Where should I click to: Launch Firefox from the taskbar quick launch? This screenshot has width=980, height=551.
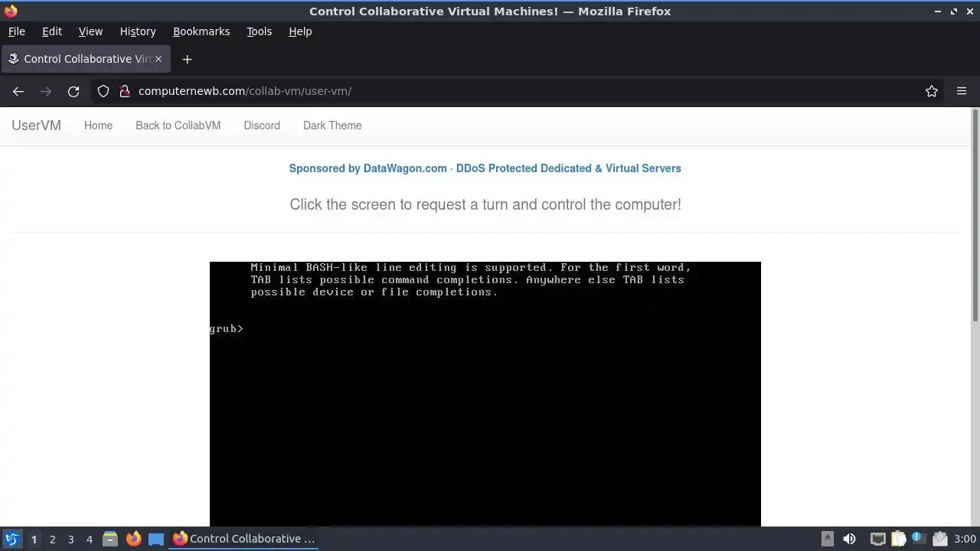tap(133, 539)
